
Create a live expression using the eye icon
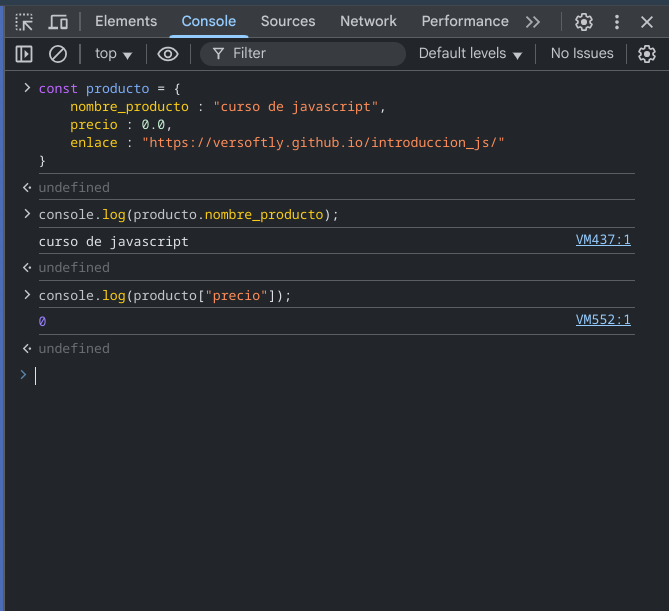tap(168, 54)
